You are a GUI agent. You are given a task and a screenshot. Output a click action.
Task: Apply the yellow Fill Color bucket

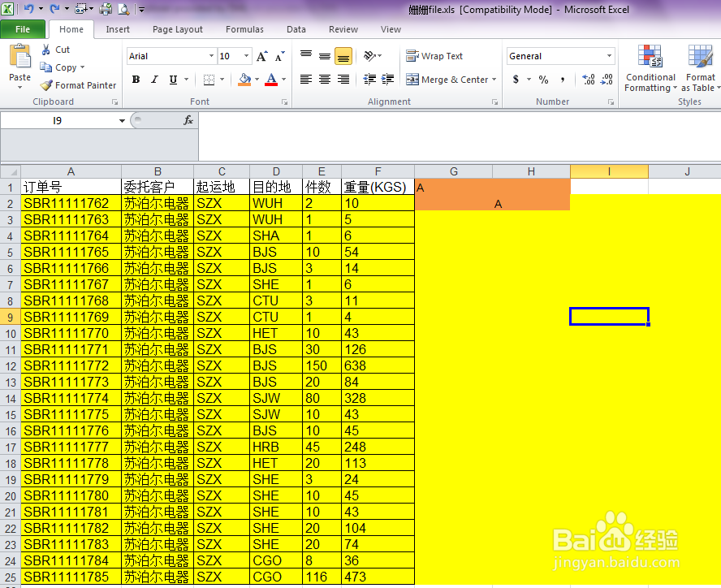(245, 79)
